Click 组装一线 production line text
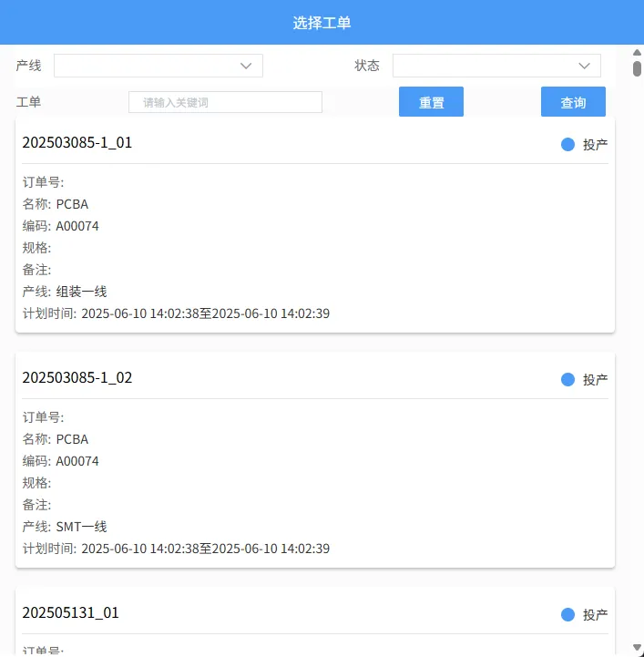This screenshot has width=644, height=657. (82, 292)
